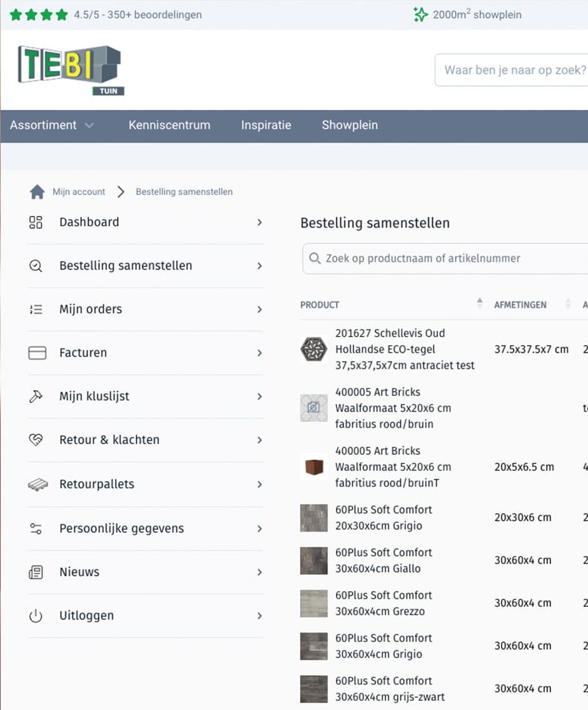The image size is (588, 710).
Task: Click the Uitloggen power icon
Action: [x=36, y=616]
